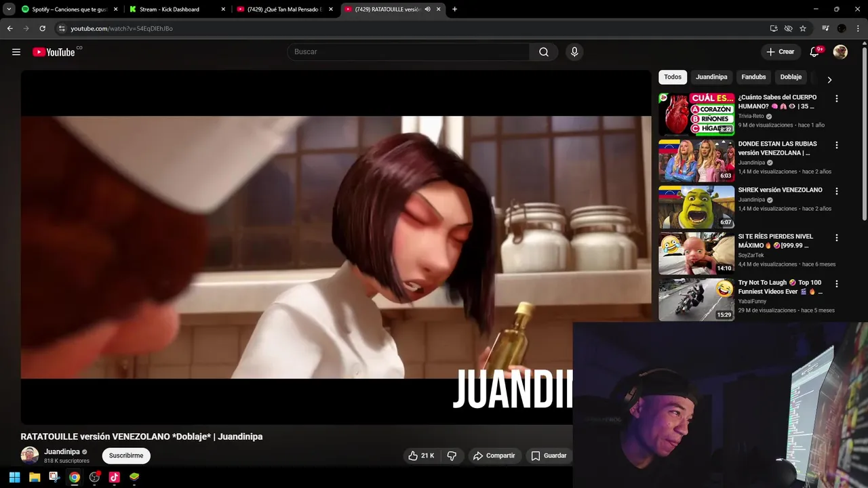Viewport: 868px width, 488px height.
Task: Bookmark this page with the star
Action: [803, 28]
